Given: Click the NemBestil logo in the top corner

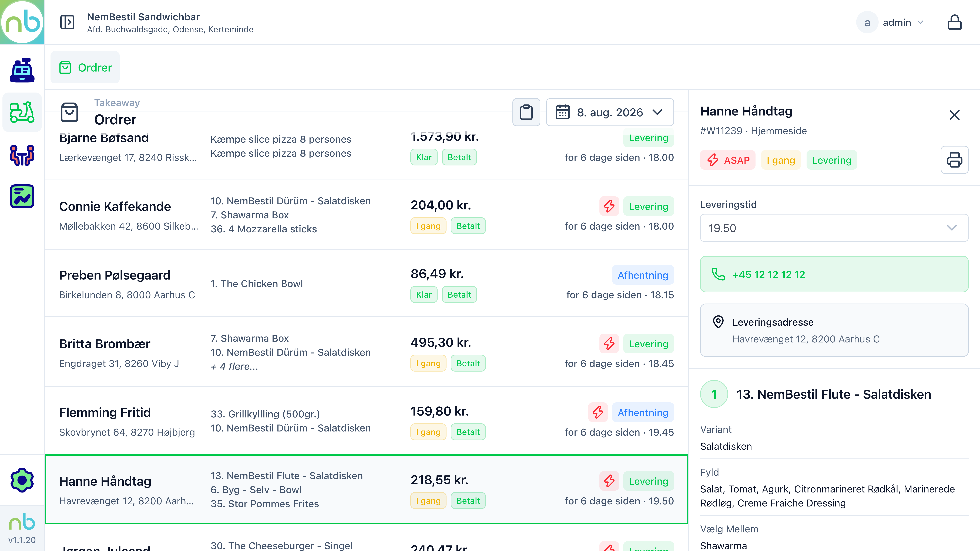Looking at the screenshot, I should 22,22.
